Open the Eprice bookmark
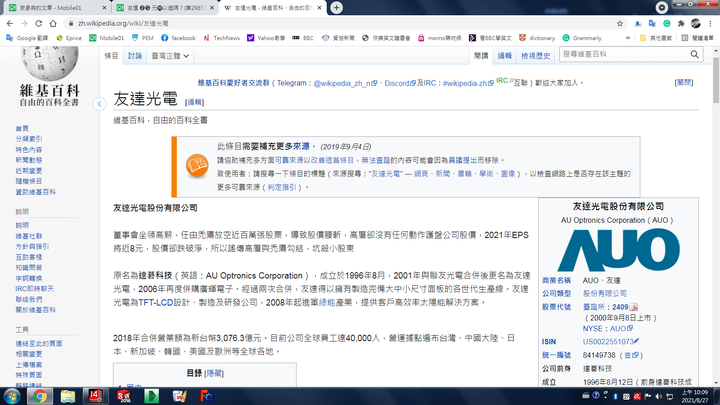The height and width of the screenshot is (405, 720). coord(68,38)
